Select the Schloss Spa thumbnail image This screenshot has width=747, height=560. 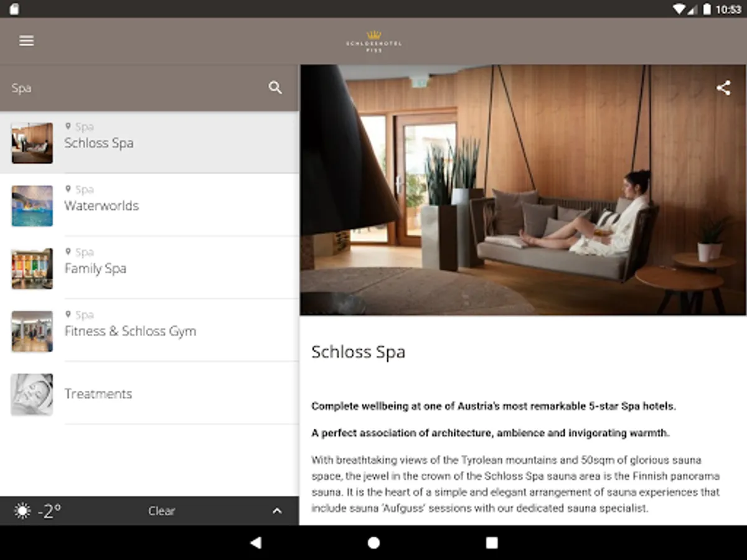point(32,143)
